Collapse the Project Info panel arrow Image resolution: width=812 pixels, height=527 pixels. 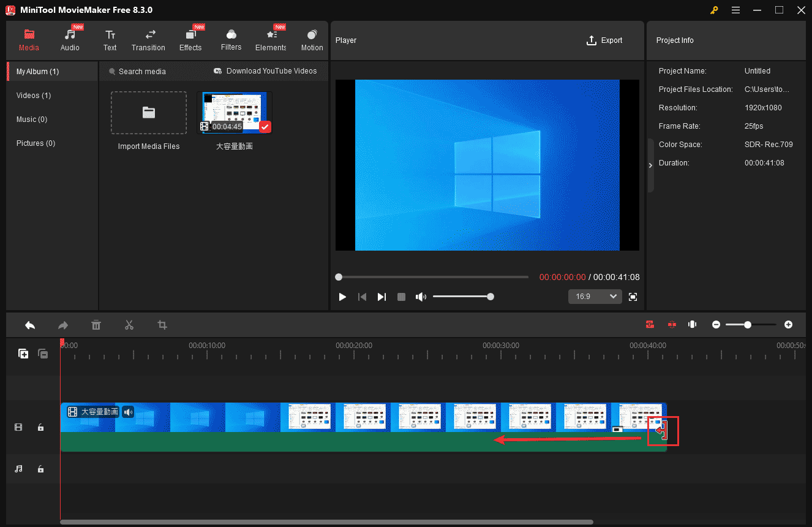(x=650, y=165)
